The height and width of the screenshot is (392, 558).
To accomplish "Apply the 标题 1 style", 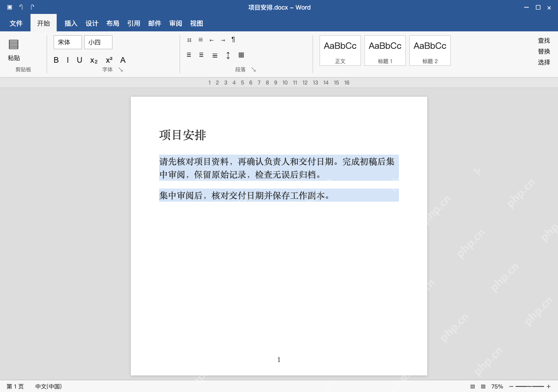I will (x=385, y=51).
